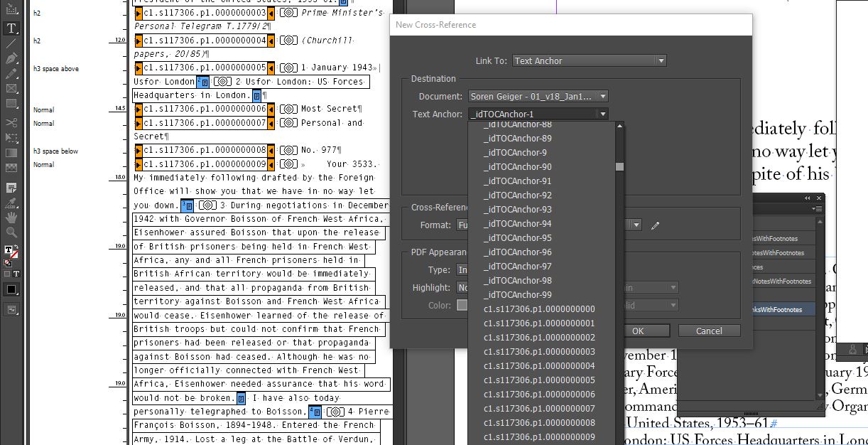
Task: Select the Pen tool
Action: [x=11, y=58]
